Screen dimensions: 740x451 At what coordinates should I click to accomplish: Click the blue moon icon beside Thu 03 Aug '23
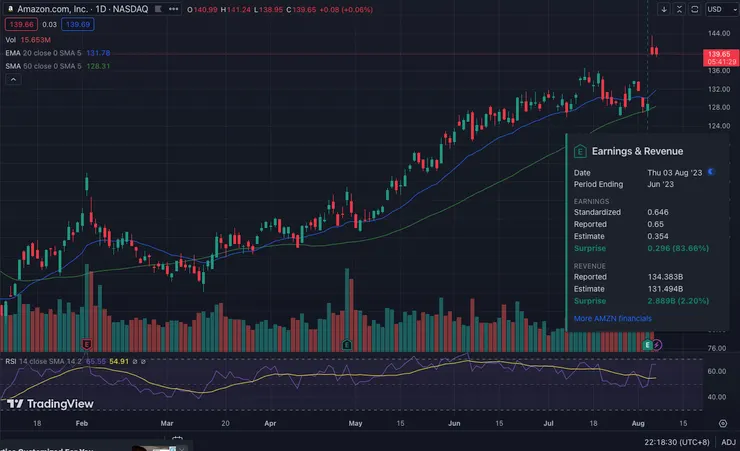click(x=711, y=172)
